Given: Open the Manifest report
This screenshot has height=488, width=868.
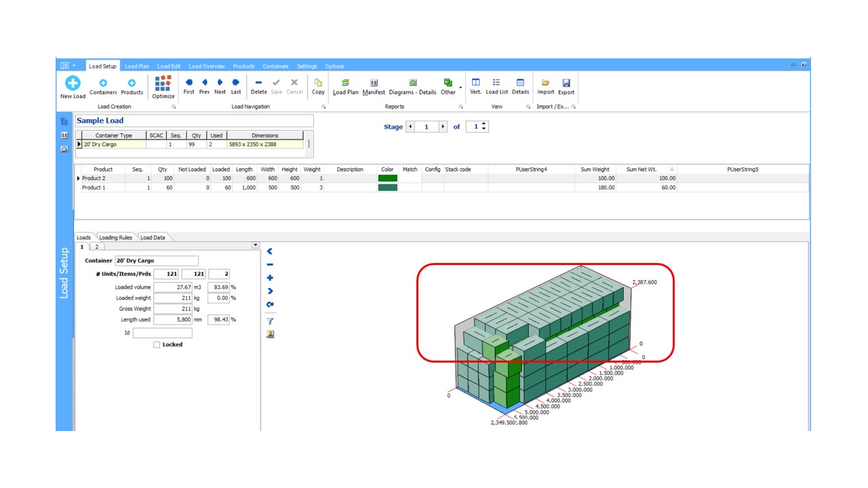Looking at the screenshot, I should pyautogui.click(x=374, y=87).
